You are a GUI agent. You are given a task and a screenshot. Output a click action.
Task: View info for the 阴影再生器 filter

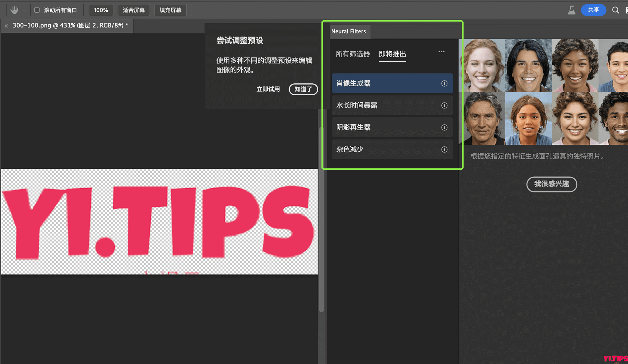tap(444, 127)
